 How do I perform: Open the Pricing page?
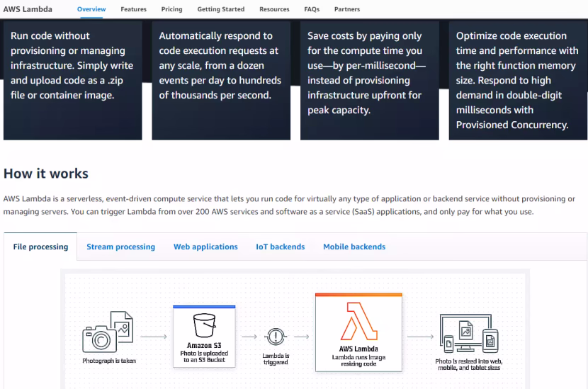click(x=171, y=9)
